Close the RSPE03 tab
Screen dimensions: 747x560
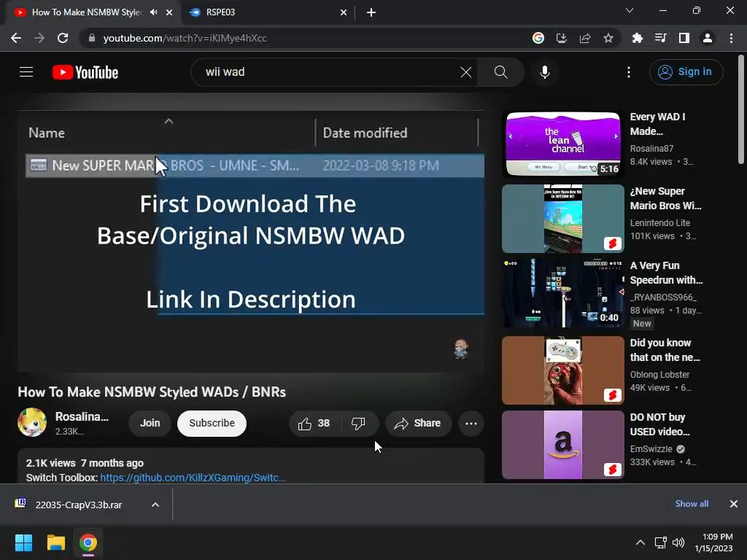(344, 12)
